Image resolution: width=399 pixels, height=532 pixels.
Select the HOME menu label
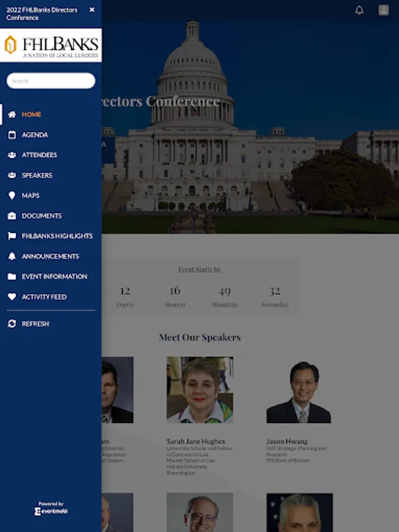click(31, 114)
